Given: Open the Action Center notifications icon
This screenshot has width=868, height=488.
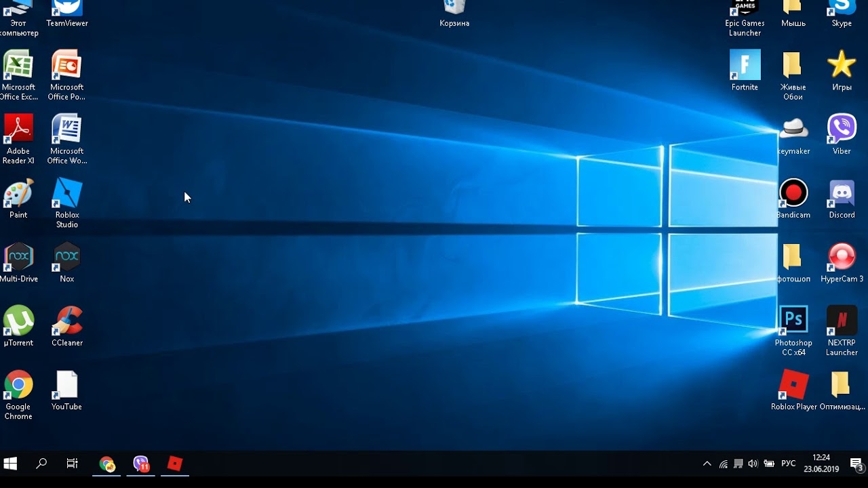Looking at the screenshot, I should coord(856,464).
